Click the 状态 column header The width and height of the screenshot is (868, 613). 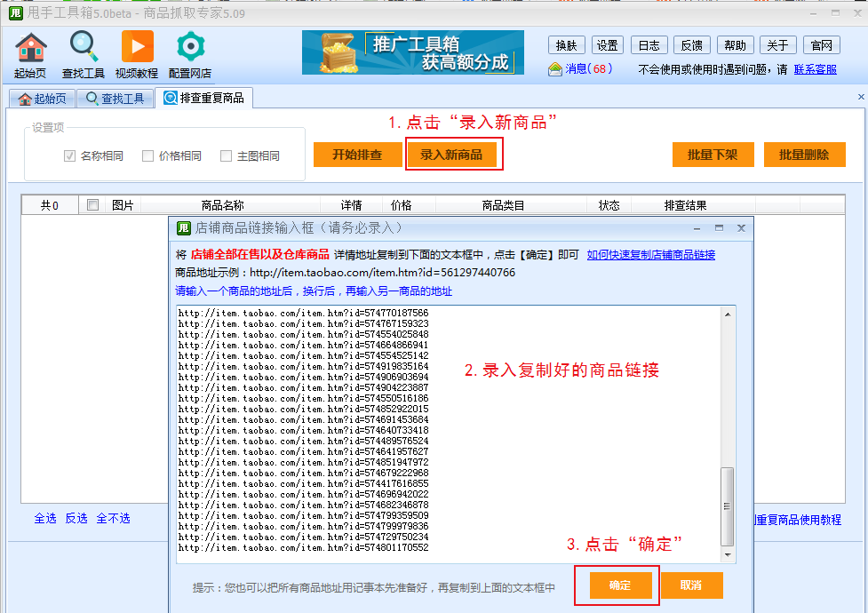[x=609, y=205]
